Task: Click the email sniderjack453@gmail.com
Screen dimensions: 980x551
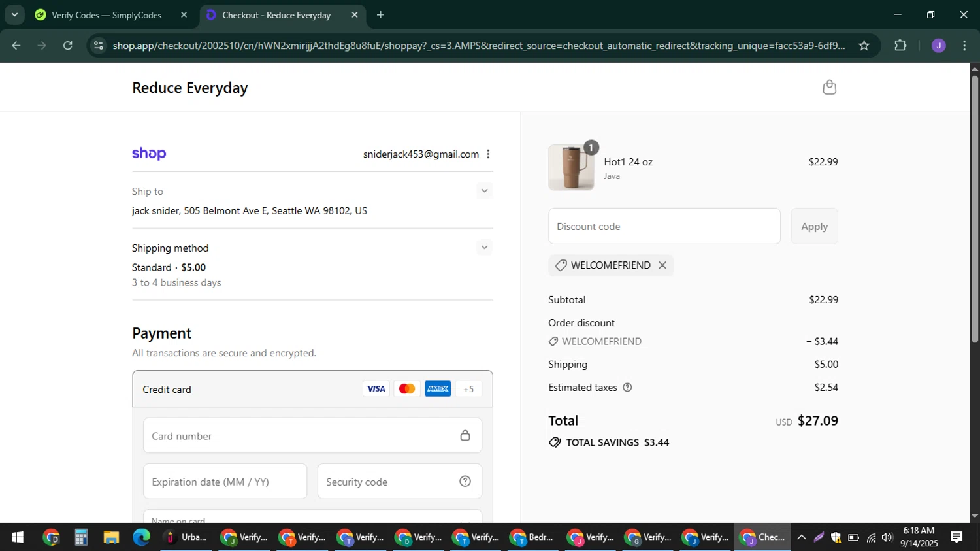Action: (x=421, y=154)
